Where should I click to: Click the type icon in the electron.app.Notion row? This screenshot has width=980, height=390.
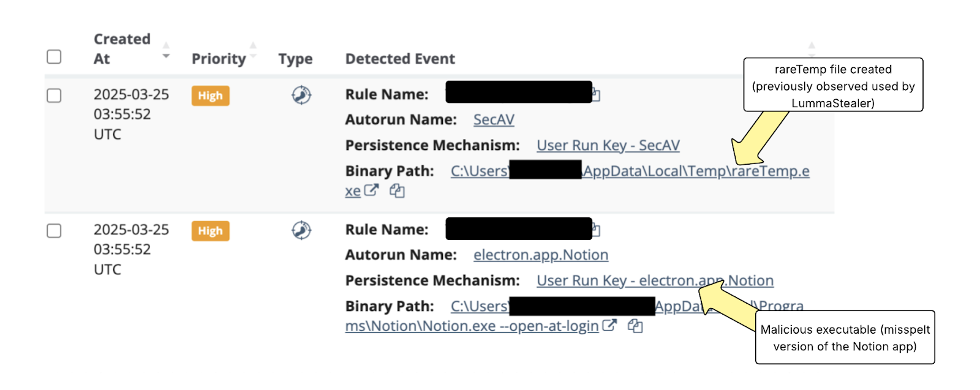point(301,231)
